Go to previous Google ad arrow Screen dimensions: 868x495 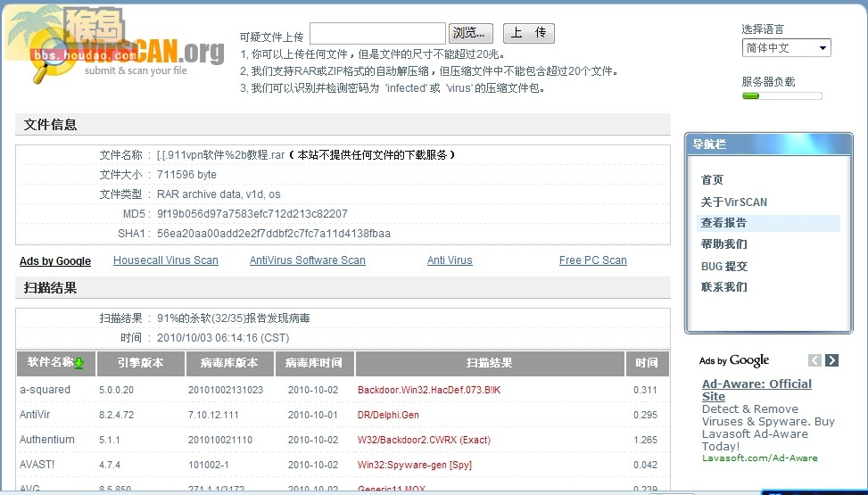click(814, 360)
